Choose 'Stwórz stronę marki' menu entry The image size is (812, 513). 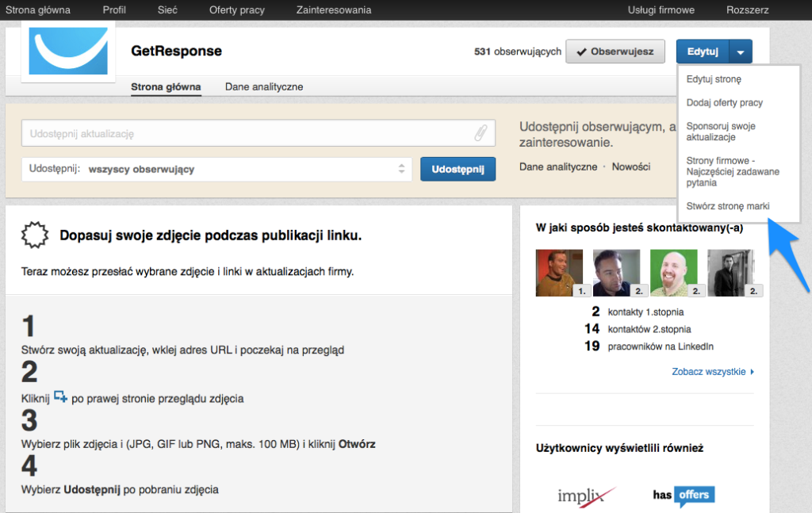[728, 206]
